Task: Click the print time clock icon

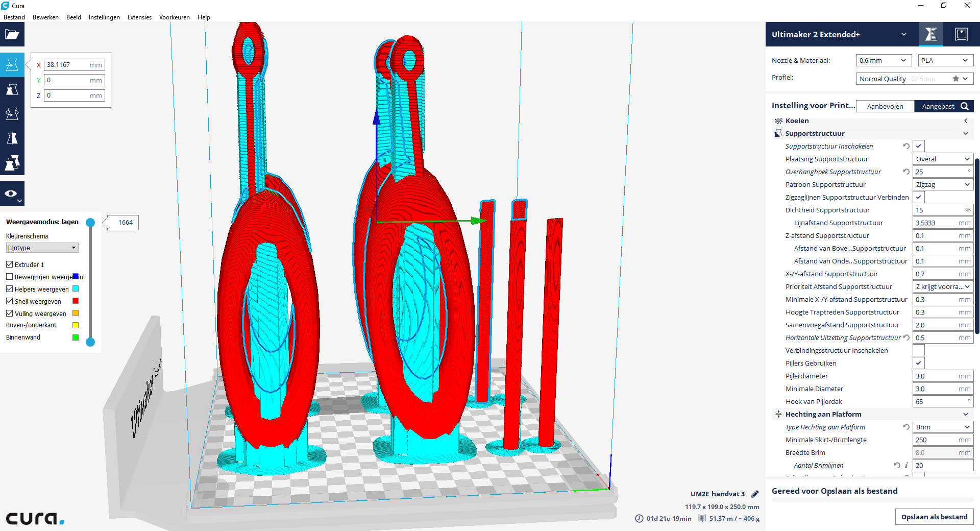Action: pyautogui.click(x=639, y=518)
